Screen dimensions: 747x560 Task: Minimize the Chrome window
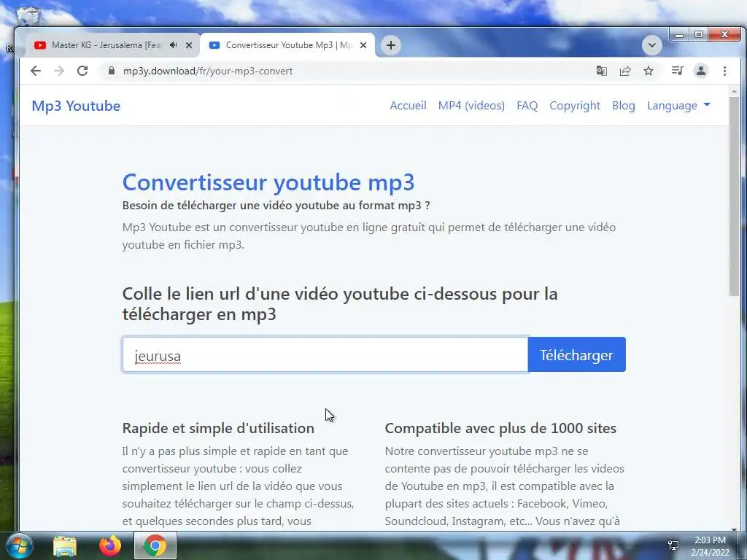coord(679,35)
